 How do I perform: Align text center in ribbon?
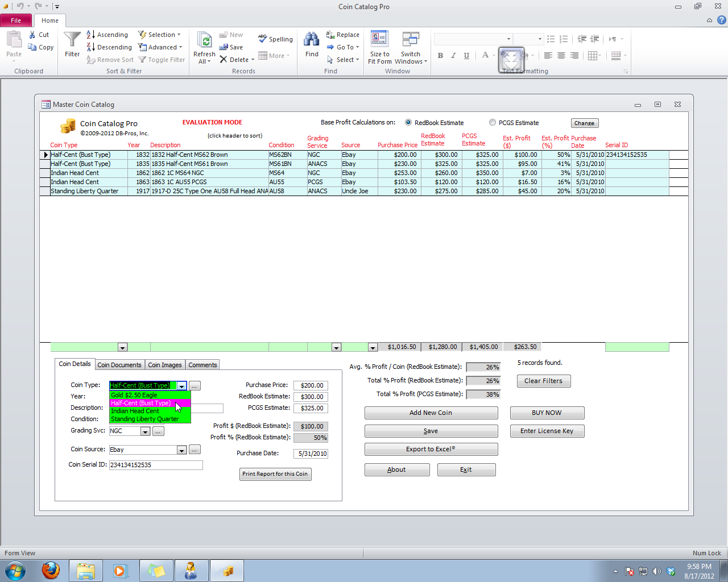[x=561, y=55]
